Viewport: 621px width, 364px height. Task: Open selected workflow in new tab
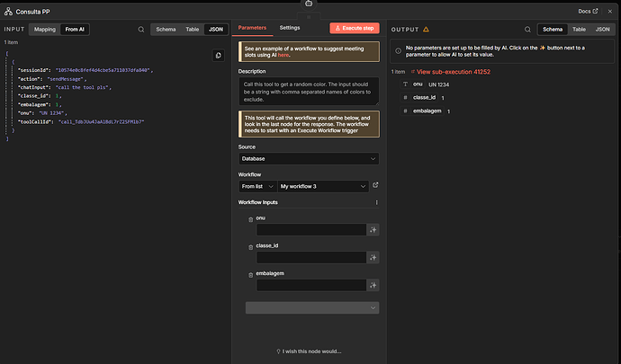coord(375,186)
